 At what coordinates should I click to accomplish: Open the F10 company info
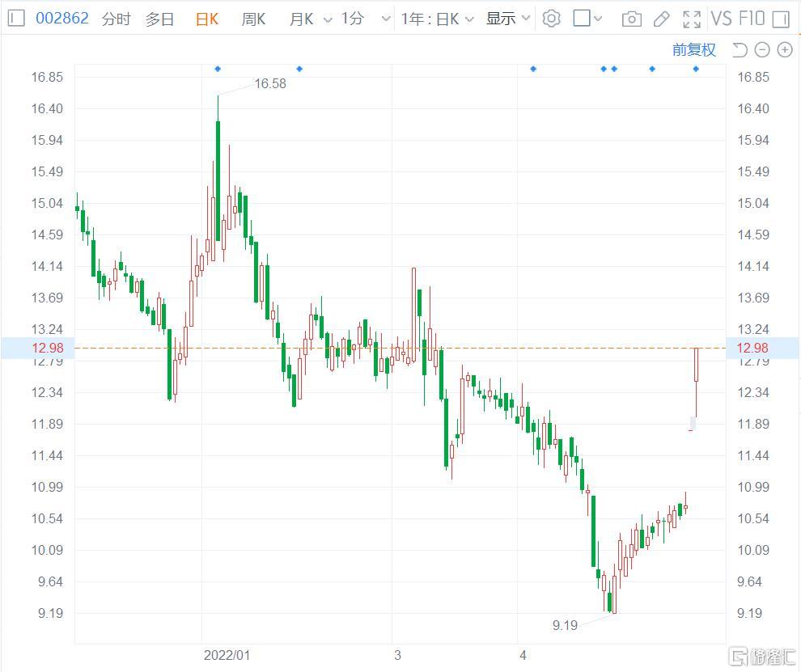click(752, 19)
